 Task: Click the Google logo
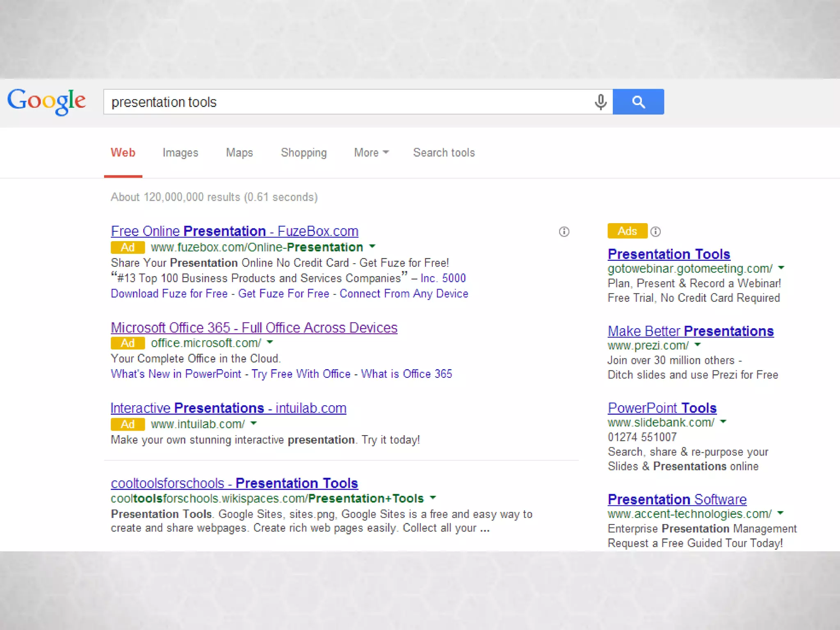(x=46, y=101)
